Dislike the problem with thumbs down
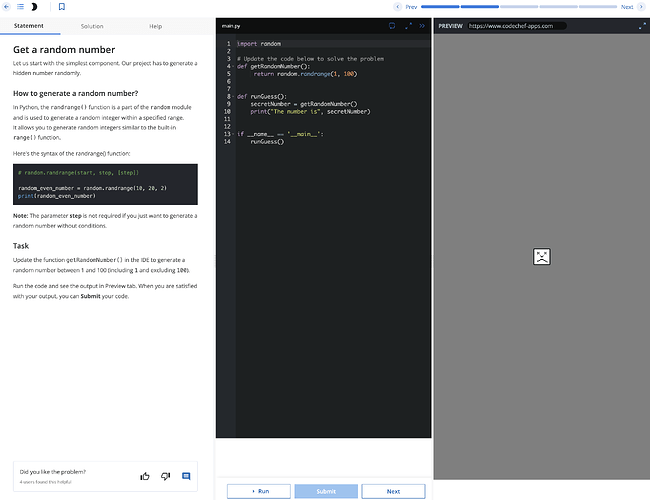 point(165,476)
